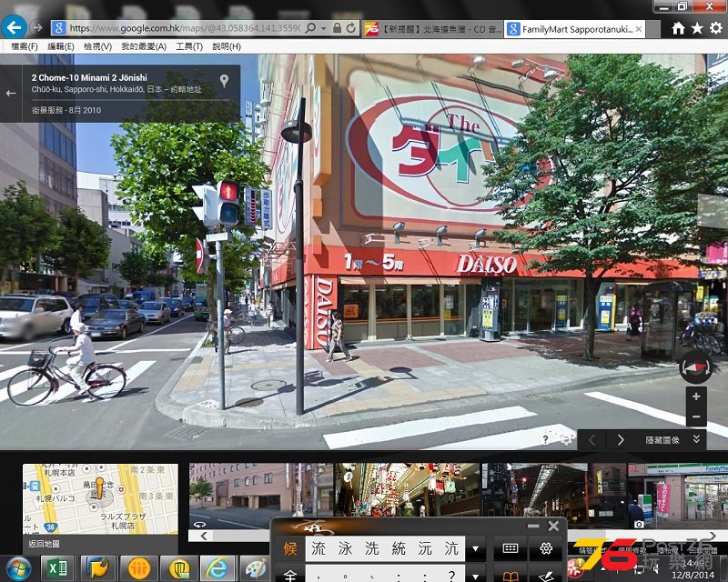Zoom in with the plus button
Screen dimensions: 728x582
(x=696, y=396)
